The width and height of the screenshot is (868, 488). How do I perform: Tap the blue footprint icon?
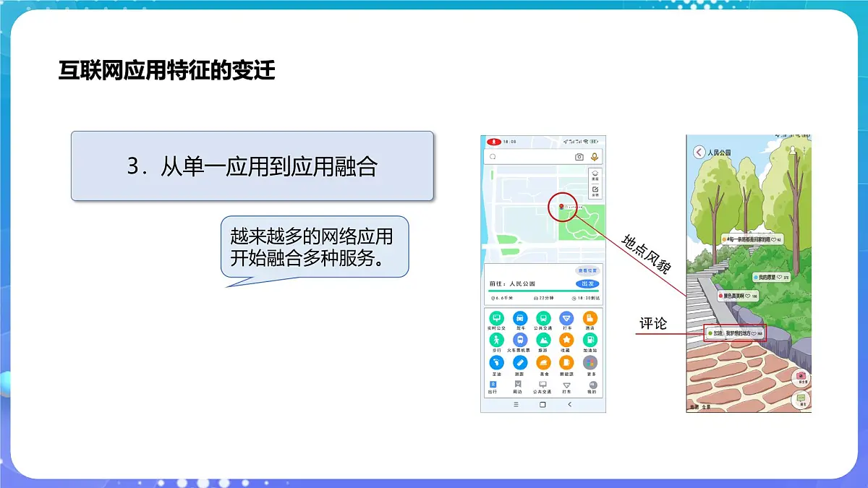[x=496, y=363]
